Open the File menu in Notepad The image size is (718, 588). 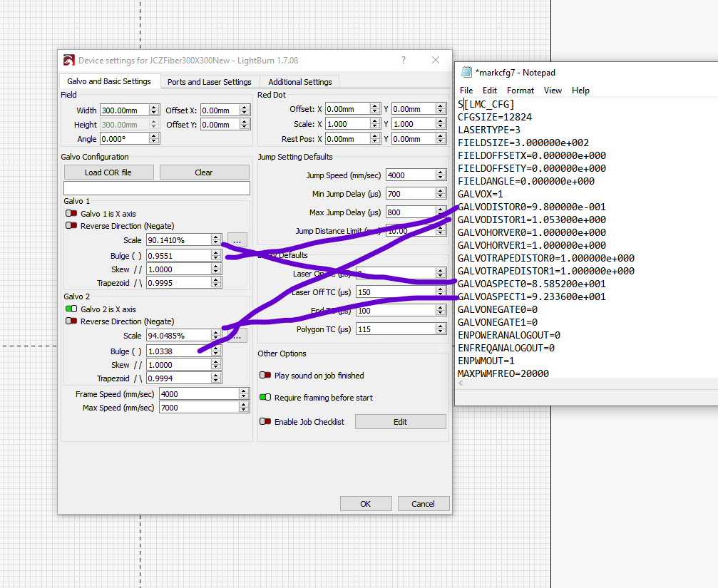[466, 90]
